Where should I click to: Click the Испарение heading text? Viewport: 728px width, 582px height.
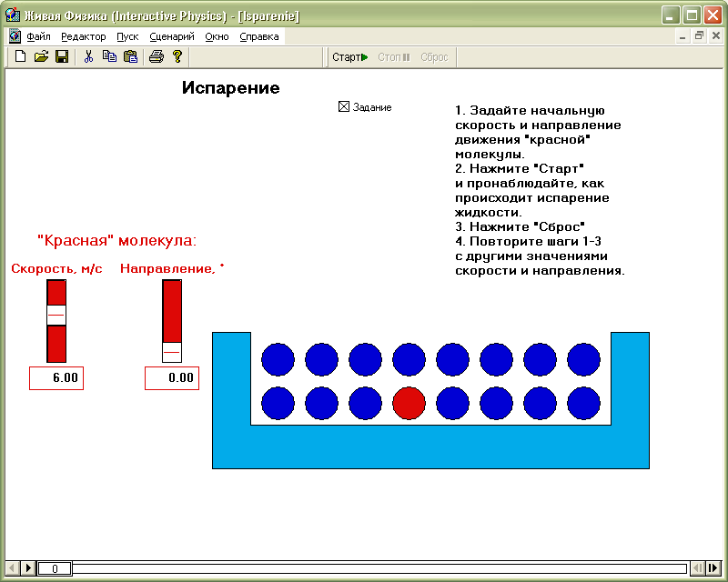pyautogui.click(x=231, y=87)
